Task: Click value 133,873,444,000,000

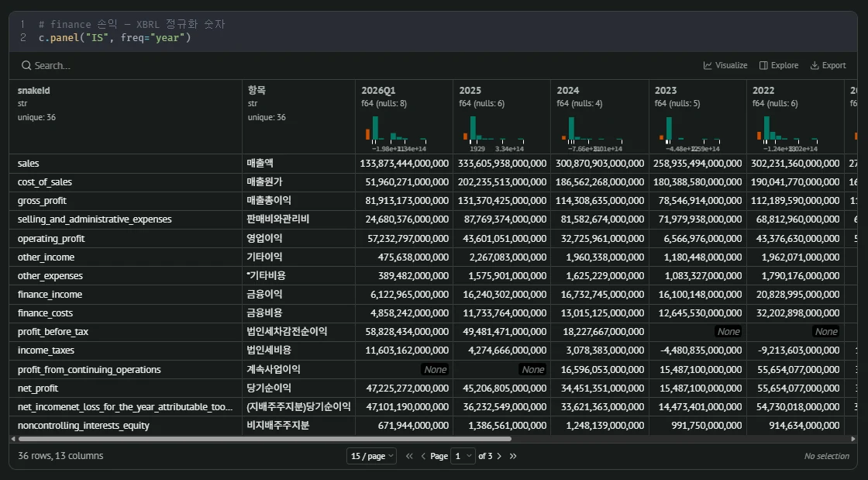Action: click(x=404, y=164)
